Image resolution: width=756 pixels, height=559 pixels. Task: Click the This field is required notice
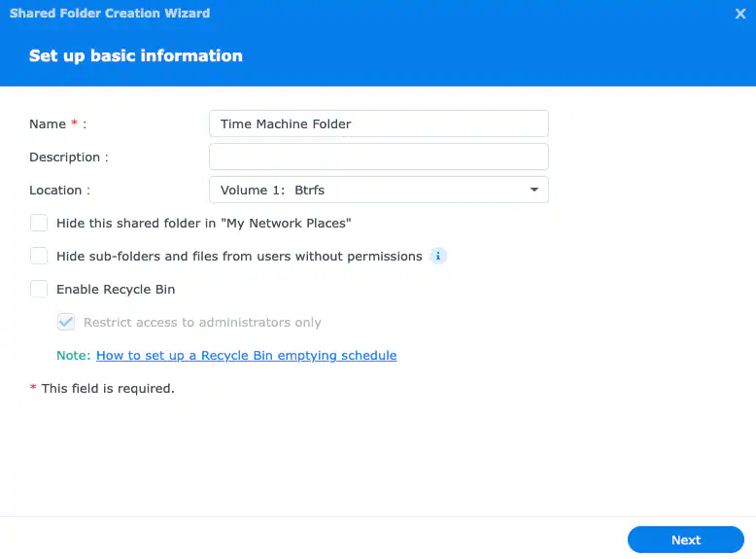(107, 388)
